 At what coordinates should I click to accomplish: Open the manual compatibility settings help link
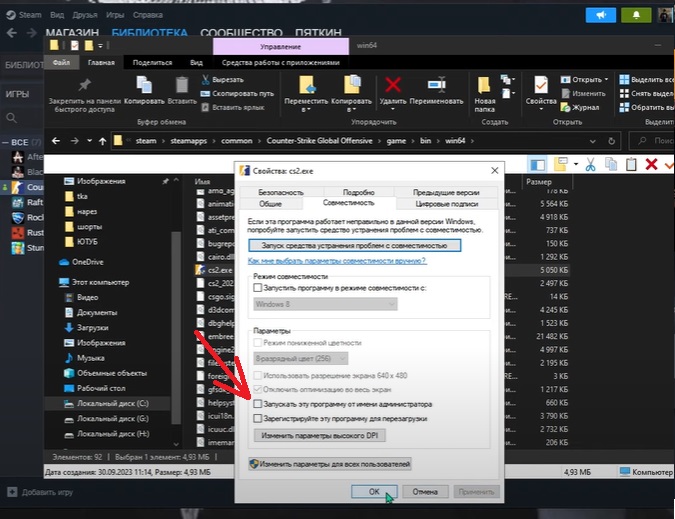point(337,261)
